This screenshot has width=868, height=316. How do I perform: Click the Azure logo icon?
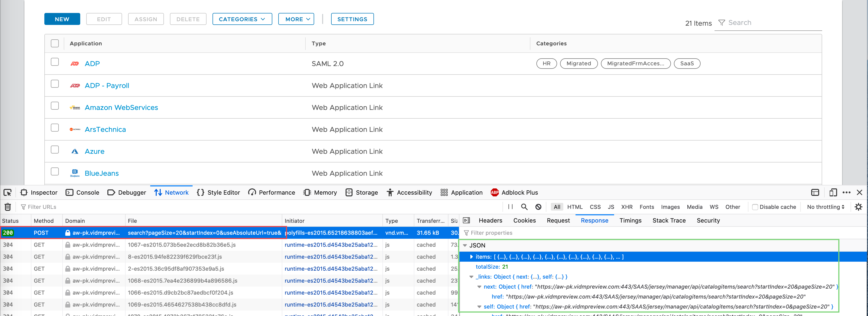coord(75,151)
